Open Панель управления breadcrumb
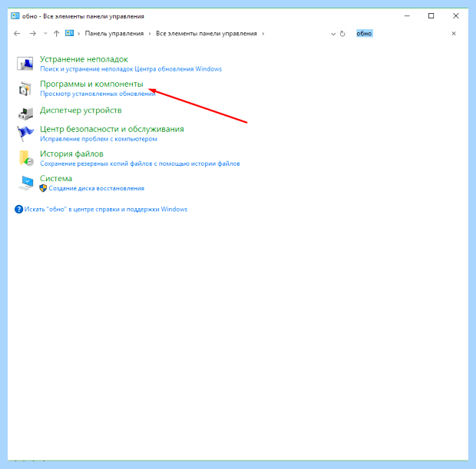 click(114, 34)
